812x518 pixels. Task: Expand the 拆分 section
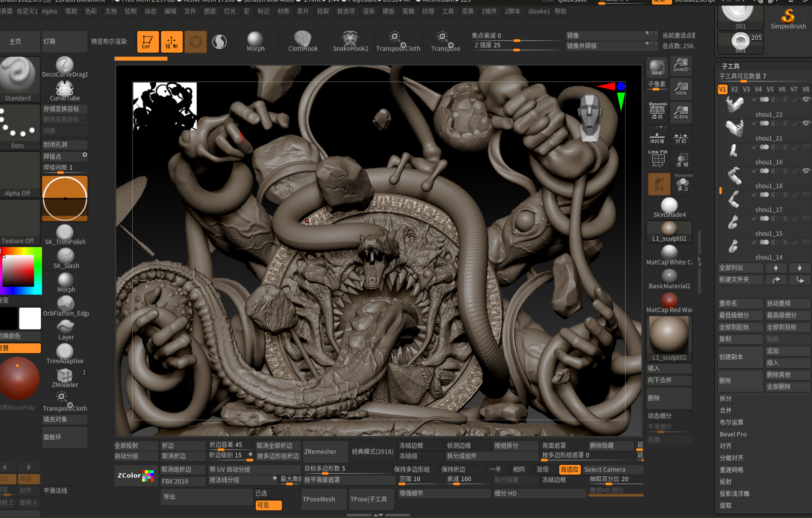click(x=725, y=398)
